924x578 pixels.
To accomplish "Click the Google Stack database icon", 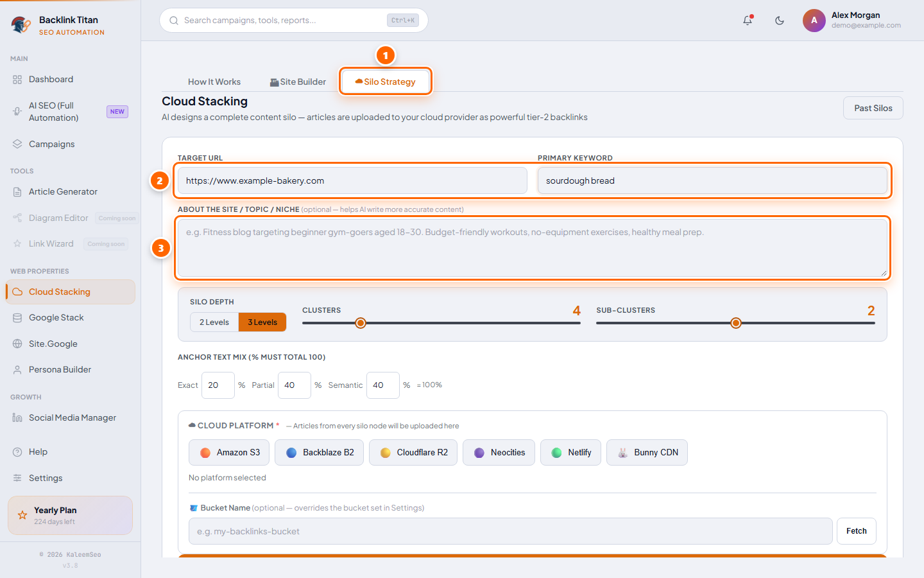I will [x=17, y=318].
